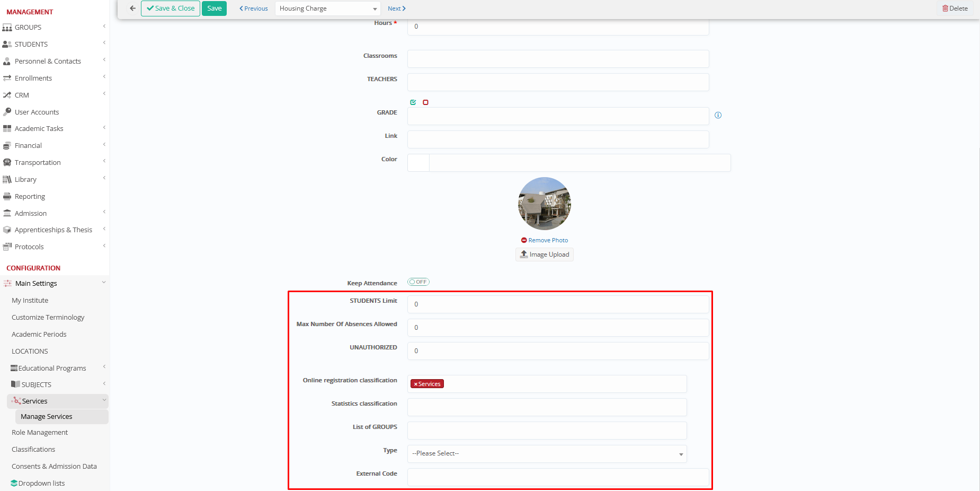Open Manage Services menu item
The width and height of the screenshot is (980, 491).
pyautogui.click(x=47, y=417)
